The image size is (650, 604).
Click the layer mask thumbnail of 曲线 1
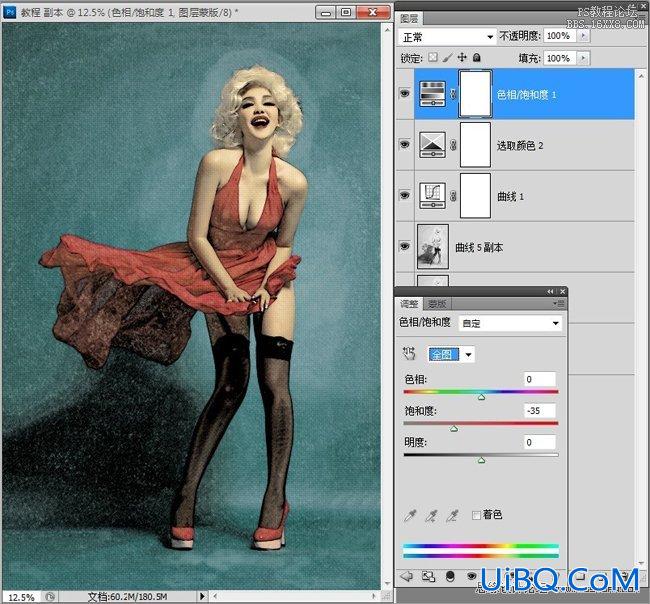tap(475, 196)
